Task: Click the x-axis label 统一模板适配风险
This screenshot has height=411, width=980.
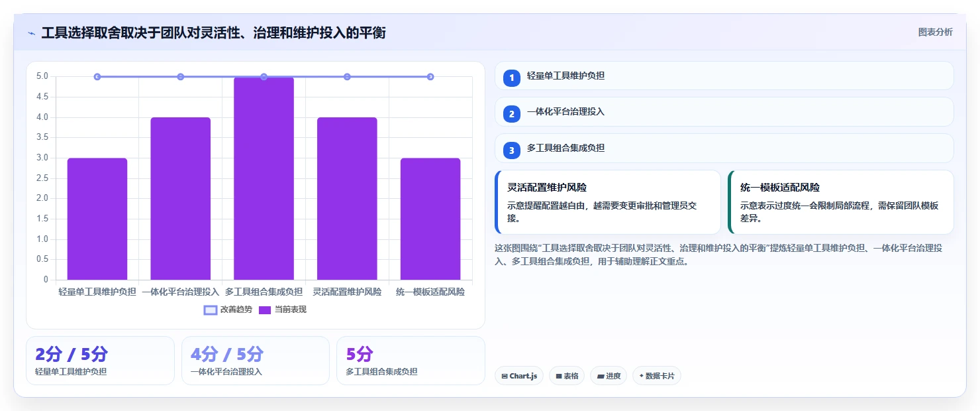Action: click(x=430, y=292)
